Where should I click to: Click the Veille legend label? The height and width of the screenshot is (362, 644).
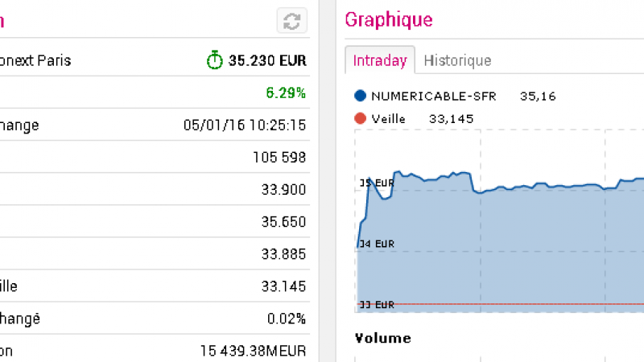[388, 119]
